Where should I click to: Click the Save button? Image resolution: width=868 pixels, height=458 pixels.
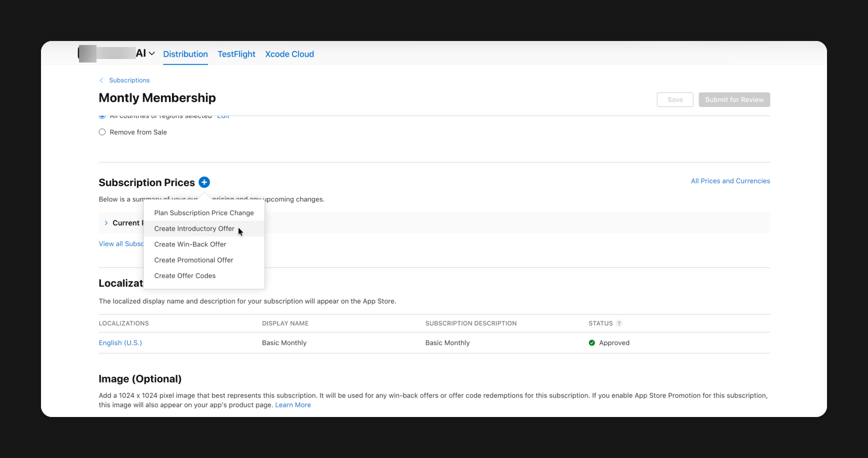675,99
